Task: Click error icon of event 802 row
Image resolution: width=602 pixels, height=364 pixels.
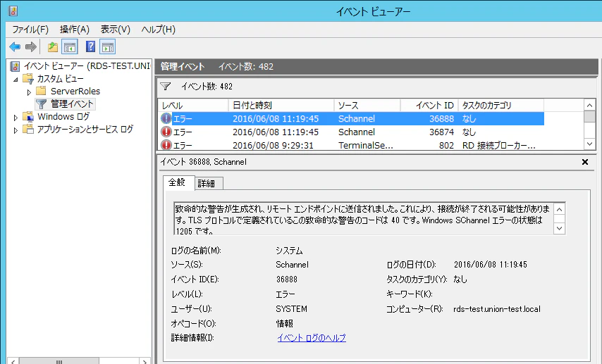Action: 166,145
